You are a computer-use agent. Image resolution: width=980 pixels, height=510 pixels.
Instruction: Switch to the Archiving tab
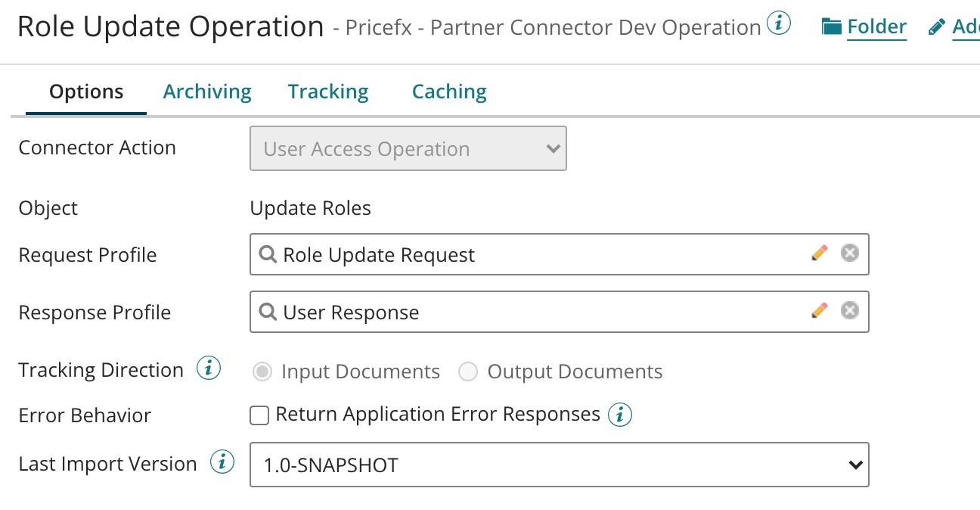point(207,92)
